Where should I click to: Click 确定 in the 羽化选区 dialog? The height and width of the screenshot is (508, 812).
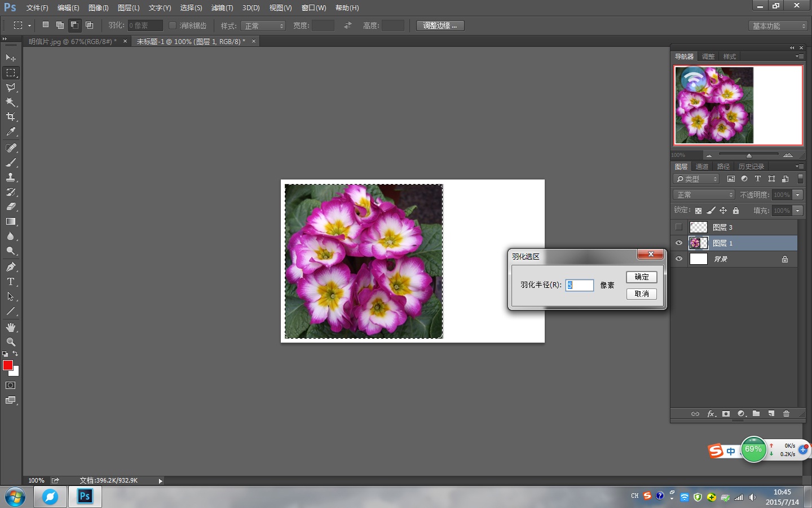pos(642,277)
